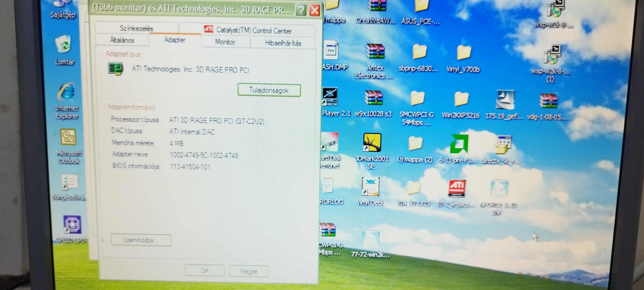
Task: Open the Lomtár recycle bin
Action: [x=64, y=50]
